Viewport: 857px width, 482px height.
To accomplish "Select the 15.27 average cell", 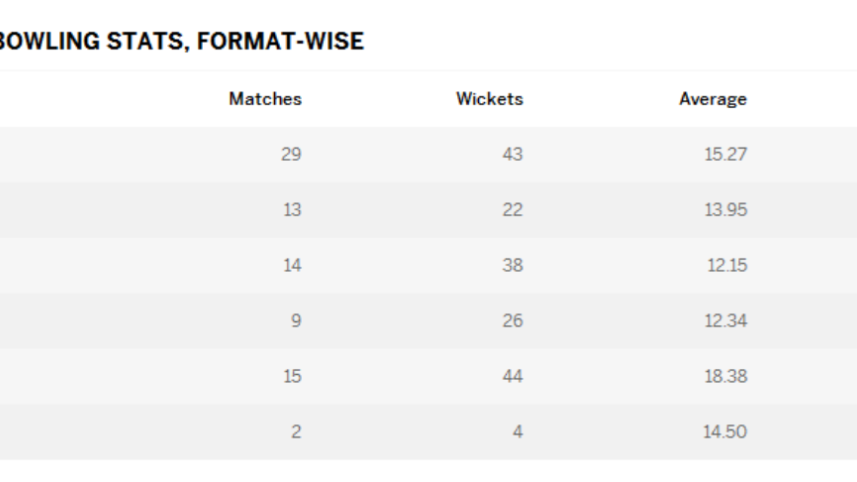I will pyautogui.click(x=725, y=155).
